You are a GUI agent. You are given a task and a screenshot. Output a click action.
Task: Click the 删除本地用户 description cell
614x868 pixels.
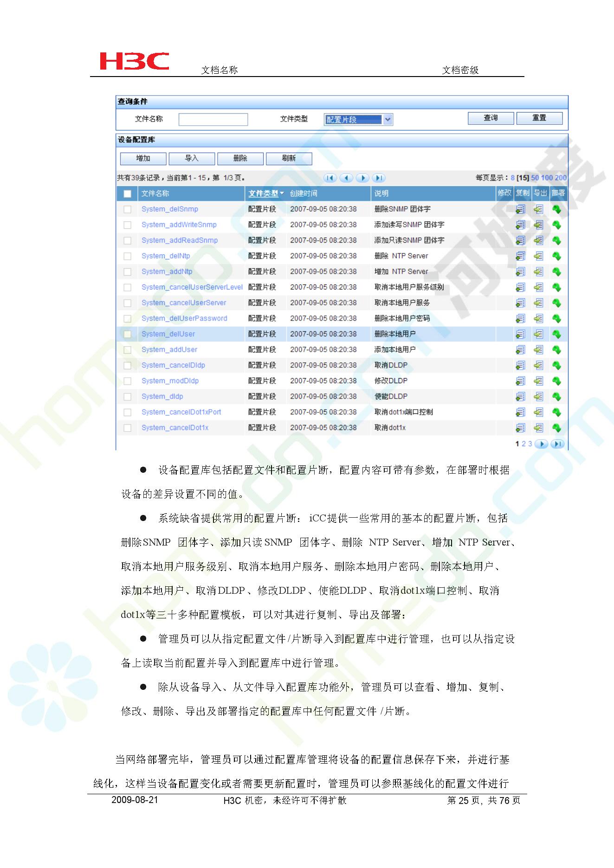click(395, 334)
